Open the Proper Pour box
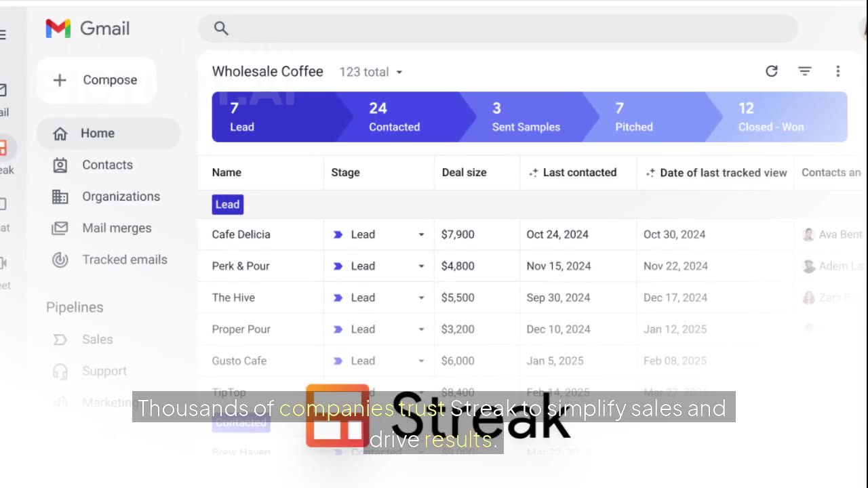Image resolution: width=868 pixels, height=488 pixels. (241, 329)
